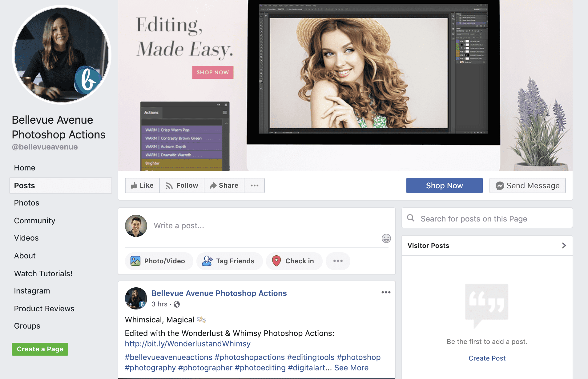Open the Home section
This screenshot has width=588, height=379.
25,168
